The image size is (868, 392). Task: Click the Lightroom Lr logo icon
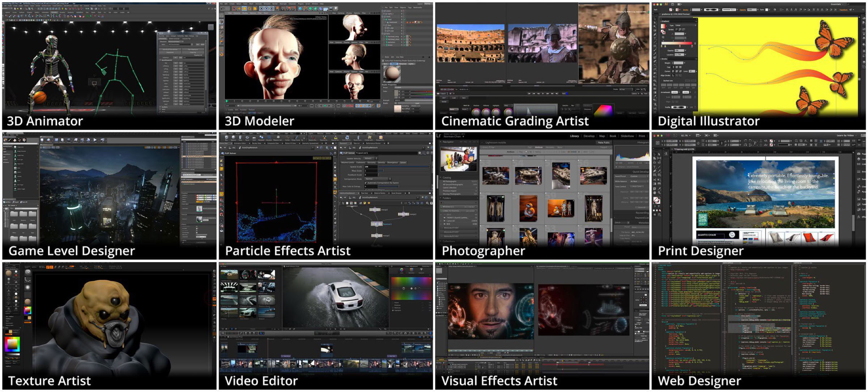(x=438, y=136)
